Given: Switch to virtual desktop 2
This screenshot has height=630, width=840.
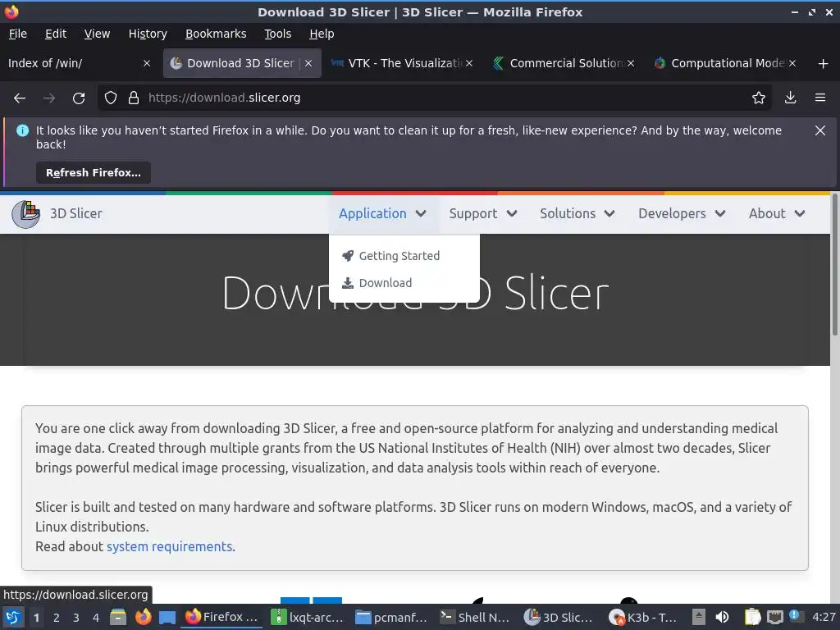Looking at the screenshot, I should coord(57,618).
